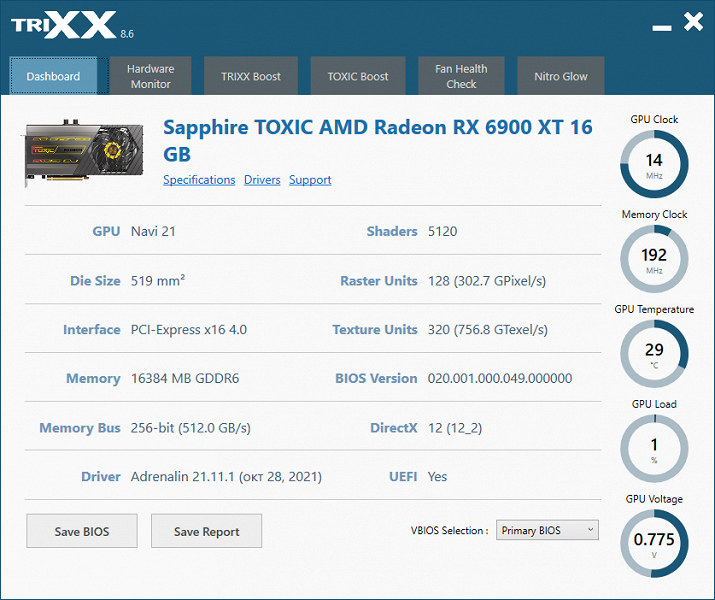The height and width of the screenshot is (600, 715).
Task: Click the 'Interface' field label
Action: coord(92,329)
